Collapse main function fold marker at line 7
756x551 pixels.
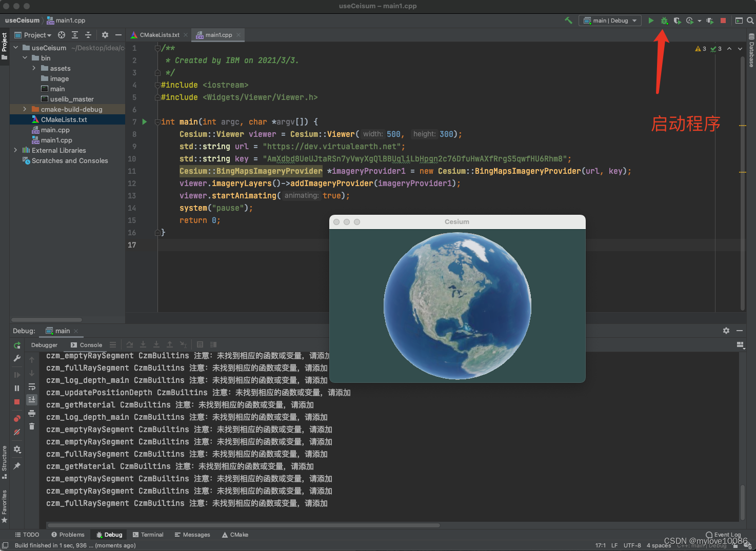pos(158,122)
